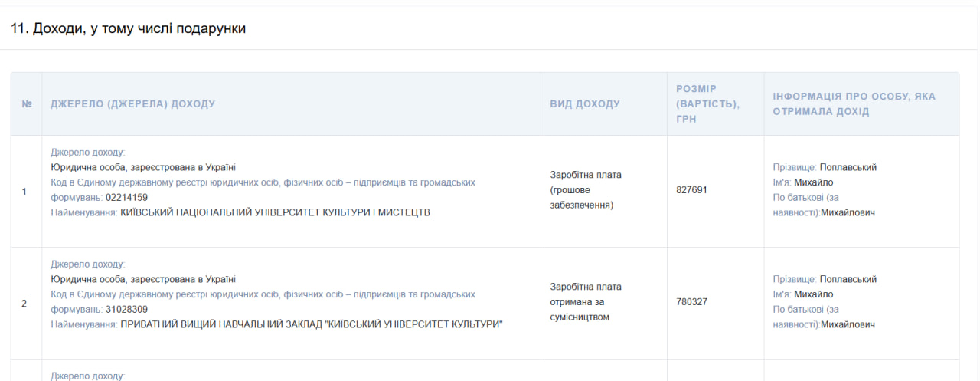Select the "Вид доходу" column header

point(585,104)
